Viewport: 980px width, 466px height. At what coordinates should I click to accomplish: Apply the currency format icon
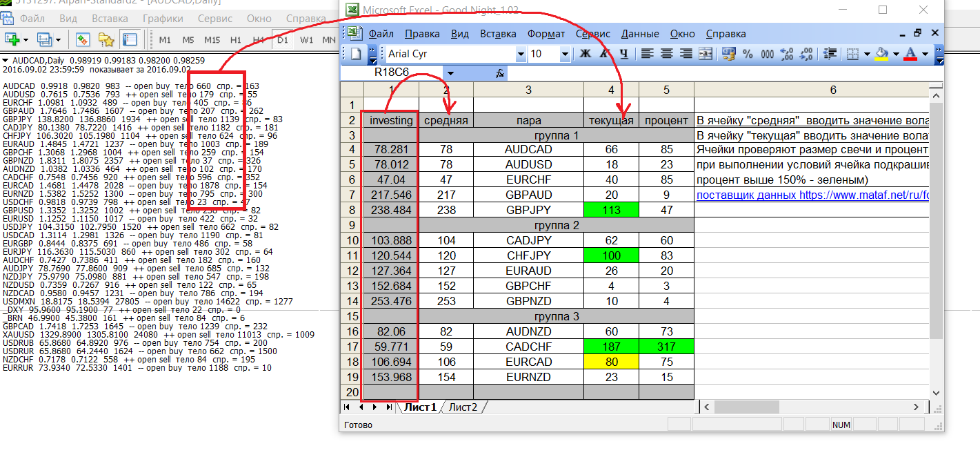click(x=728, y=54)
